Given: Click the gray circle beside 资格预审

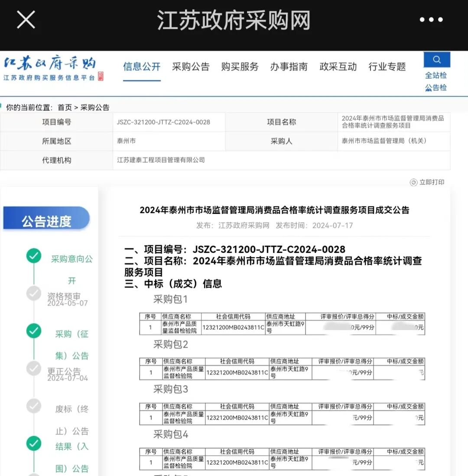Looking at the screenshot, I should (x=34, y=294).
